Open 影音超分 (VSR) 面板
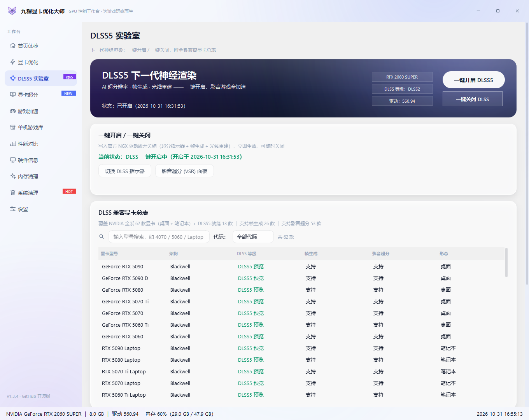Viewport: 529px width, 420px height. click(x=184, y=171)
